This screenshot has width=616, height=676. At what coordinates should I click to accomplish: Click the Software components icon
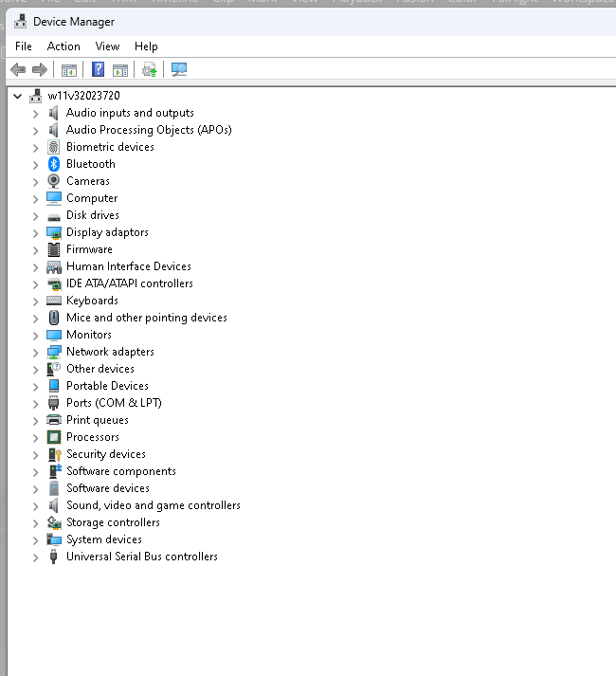pos(54,471)
